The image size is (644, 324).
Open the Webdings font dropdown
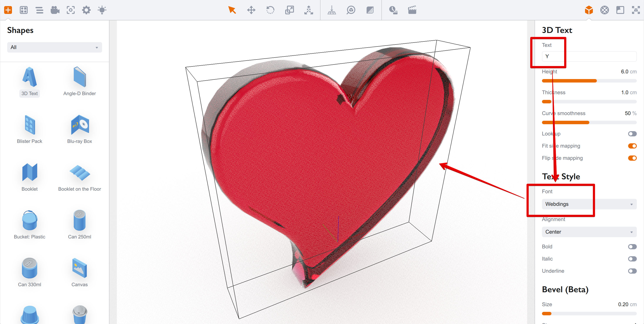(x=589, y=204)
